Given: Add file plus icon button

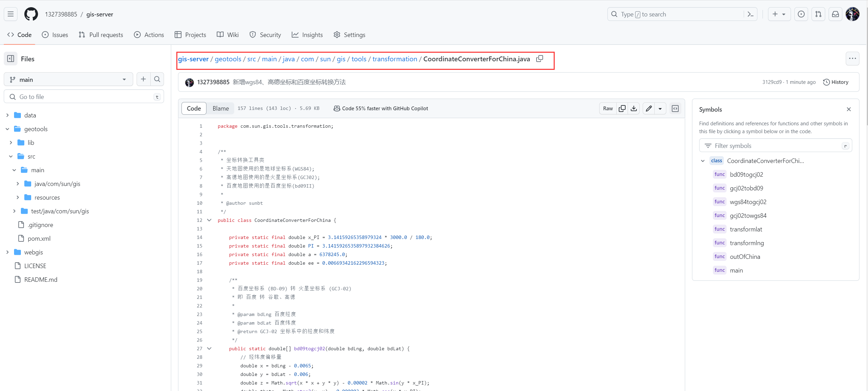Looking at the screenshot, I should pyautogui.click(x=143, y=79).
